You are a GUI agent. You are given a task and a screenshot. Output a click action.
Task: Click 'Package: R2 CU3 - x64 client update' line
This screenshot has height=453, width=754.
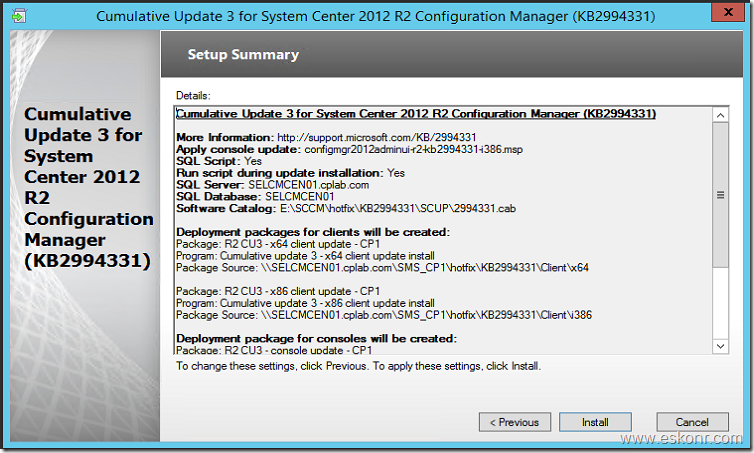pyautogui.click(x=278, y=244)
